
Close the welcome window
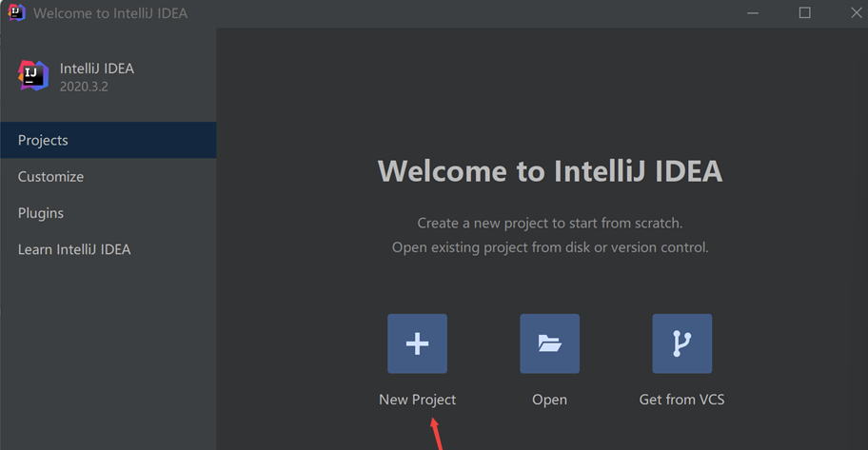tap(856, 12)
